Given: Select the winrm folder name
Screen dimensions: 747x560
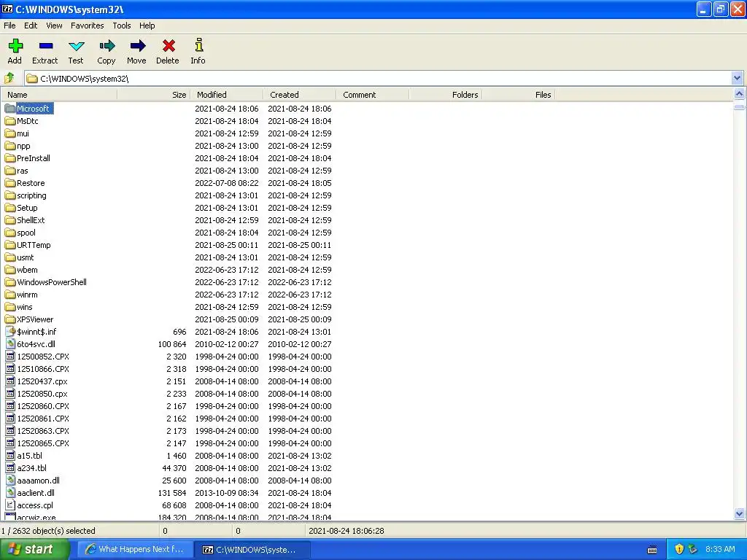Looking at the screenshot, I should tap(27, 295).
